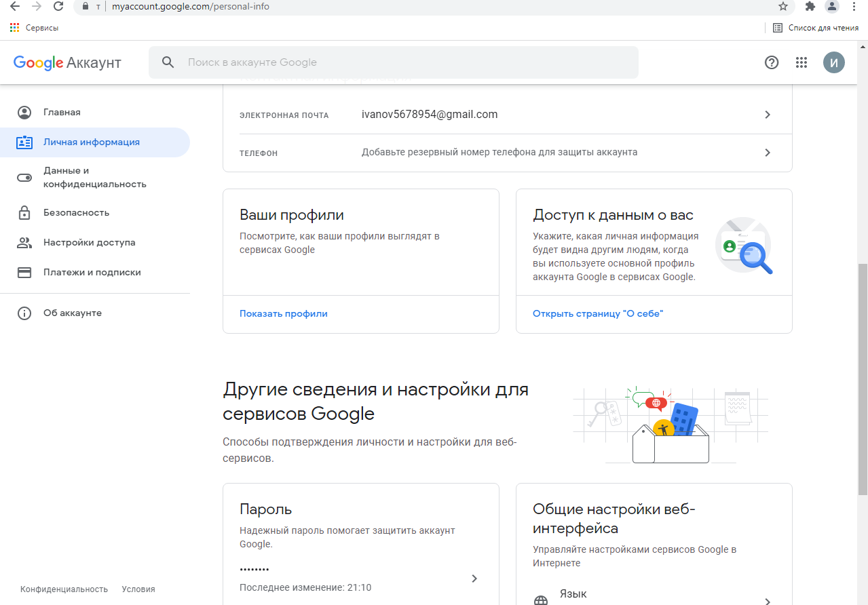
Task: Click the Поиск в аккаунте Google search field
Action: [407, 62]
